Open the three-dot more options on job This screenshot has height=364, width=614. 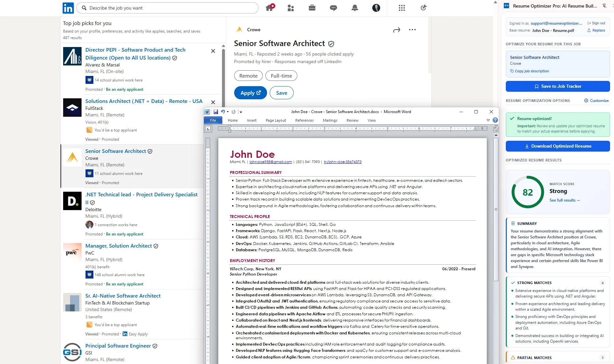pyautogui.click(x=412, y=30)
